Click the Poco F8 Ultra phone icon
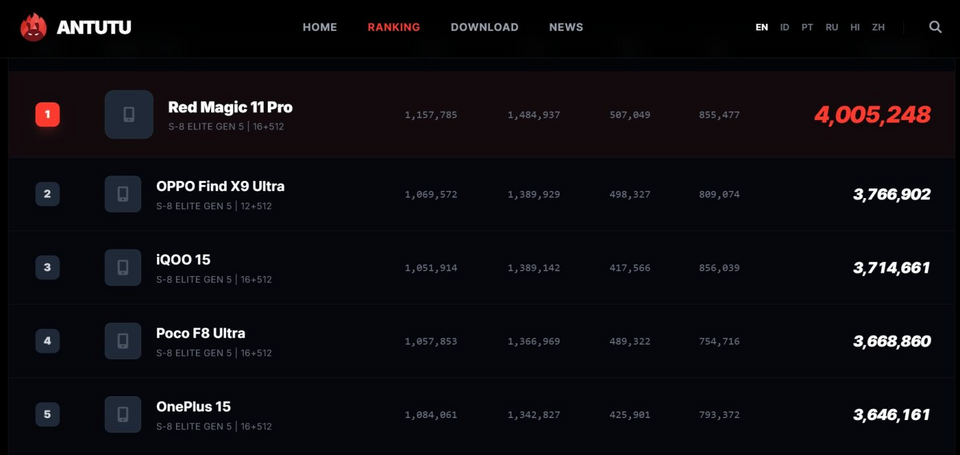 pyautogui.click(x=123, y=341)
